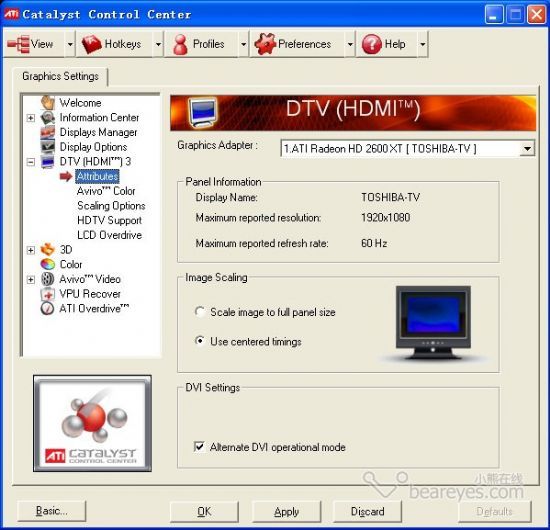The image size is (550, 530).
Task: Click the Displays Manager icon
Action: (x=47, y=132)
